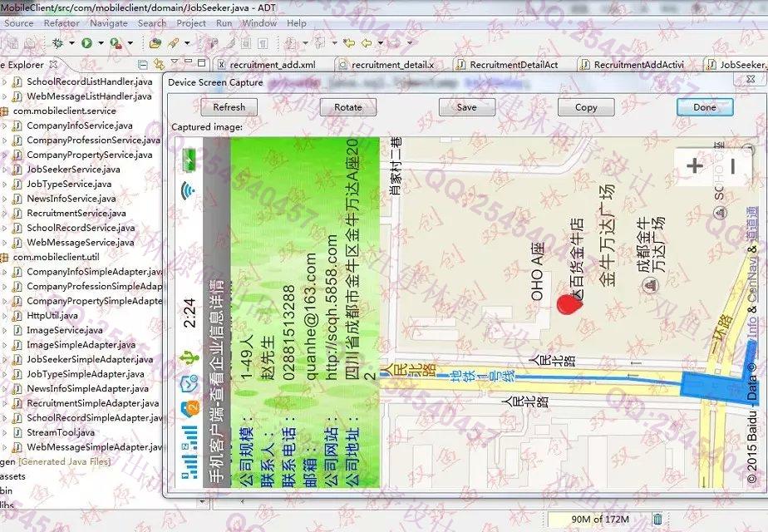Select ImageSimpleAdapter.java in the tree
This screenshot has height=532, width=768.
[81, 345]
